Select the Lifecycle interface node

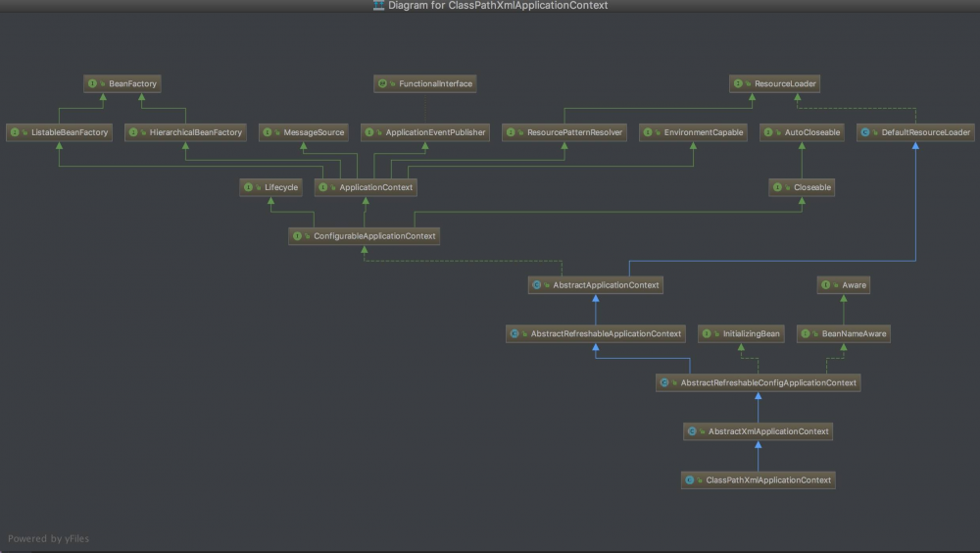[x=271, y=187]
